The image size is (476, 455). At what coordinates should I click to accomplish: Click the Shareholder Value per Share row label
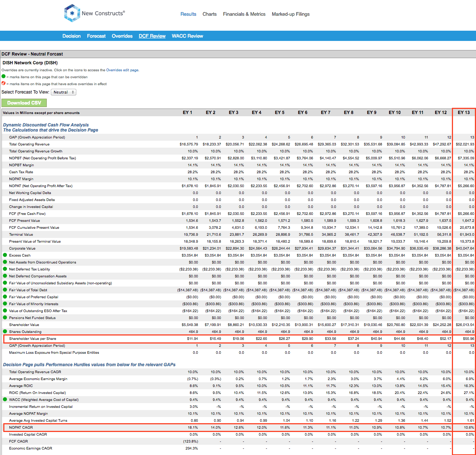33,338
